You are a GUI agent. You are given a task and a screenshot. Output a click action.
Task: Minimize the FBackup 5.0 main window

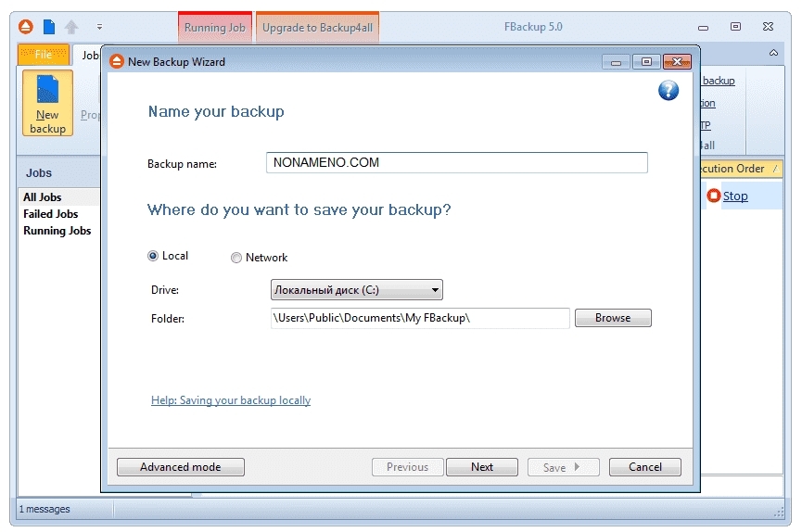(704, 27)
